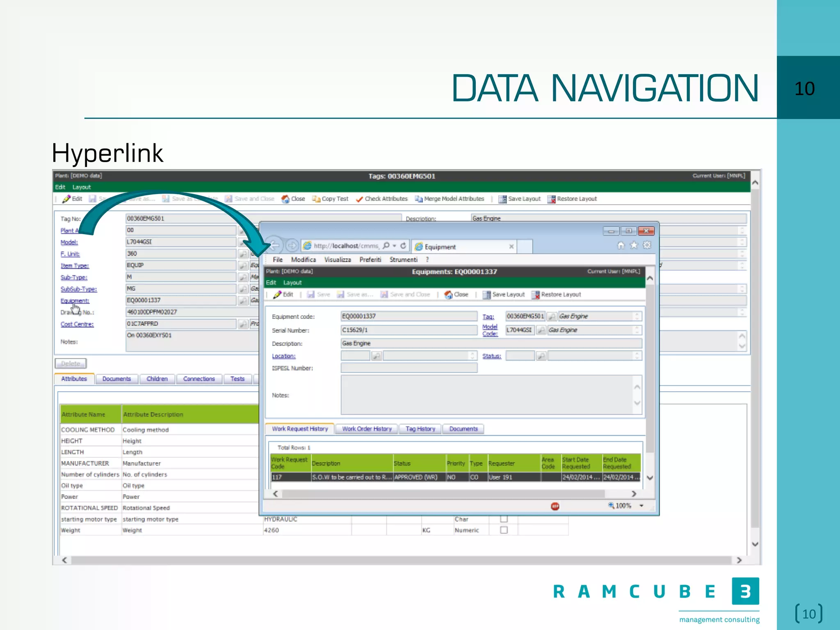Open the Strumenti menu

(404, 260)
